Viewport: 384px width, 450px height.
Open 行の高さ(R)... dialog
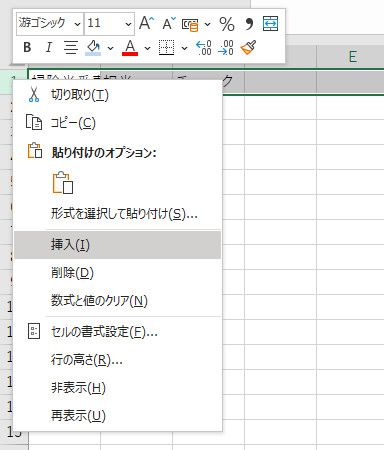117,360
